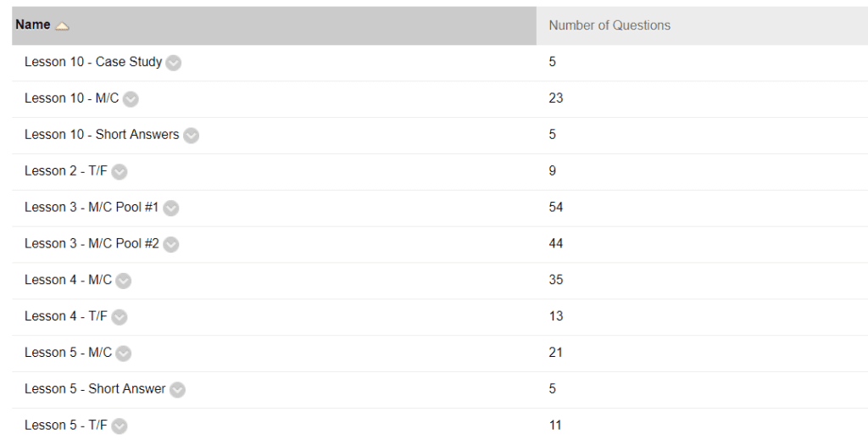Expand menu for Lesson 10 - Short Answers

click(x=191, y=136)
